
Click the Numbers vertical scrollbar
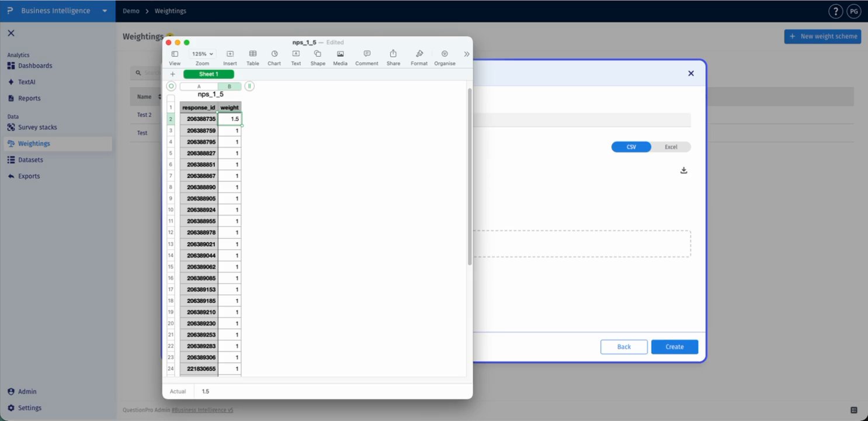pyautogui.click(x=470, y=177)
